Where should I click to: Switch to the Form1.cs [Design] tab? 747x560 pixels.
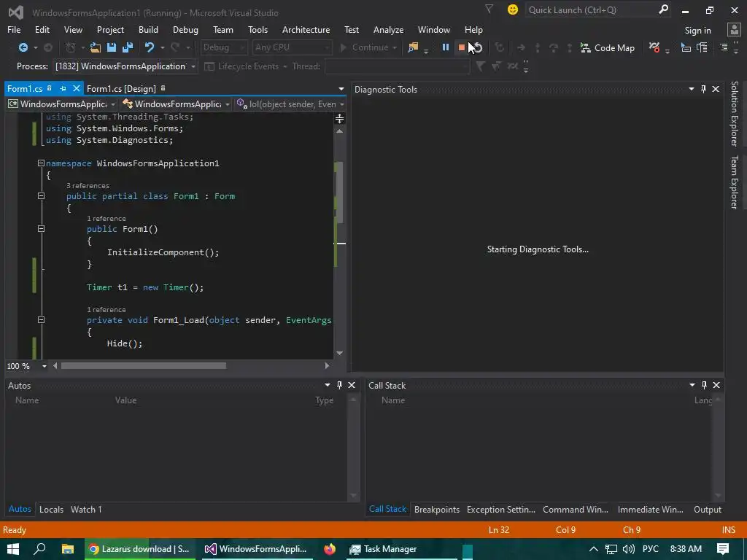pos(121,88)
